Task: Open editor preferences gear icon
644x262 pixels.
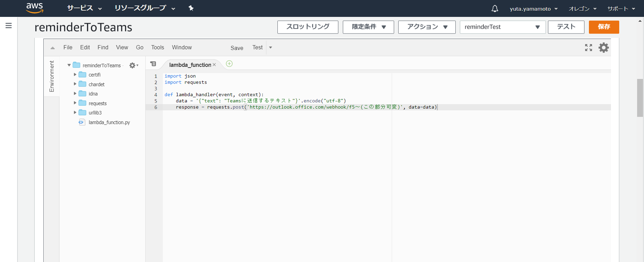Action: point(604,48)
